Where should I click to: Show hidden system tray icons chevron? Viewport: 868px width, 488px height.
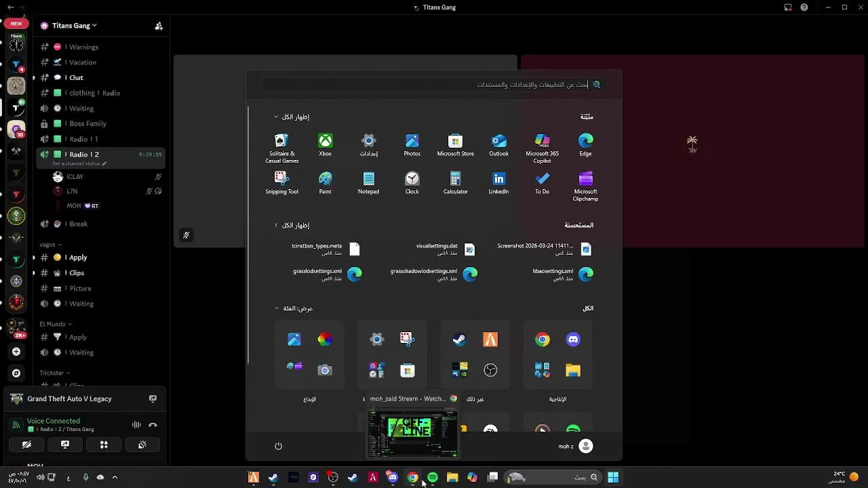pos(115,478)
